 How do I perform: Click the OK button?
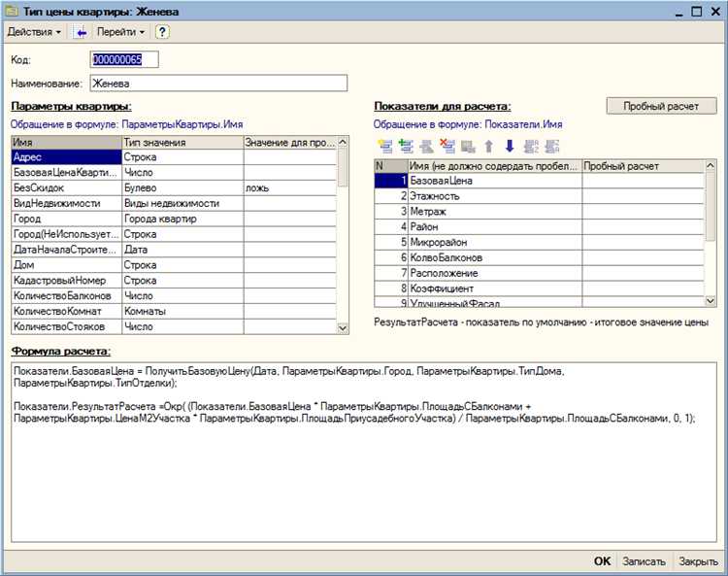[602, 561]
